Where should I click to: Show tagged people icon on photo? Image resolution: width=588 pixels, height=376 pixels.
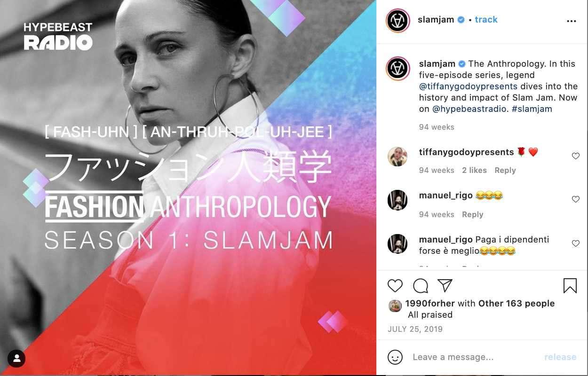[x=17, y=359]
